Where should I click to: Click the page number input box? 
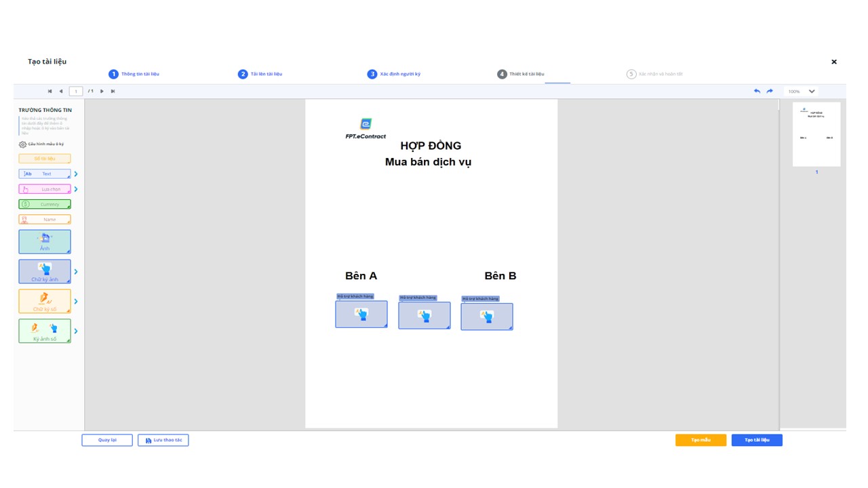click(x=76, y=91)
